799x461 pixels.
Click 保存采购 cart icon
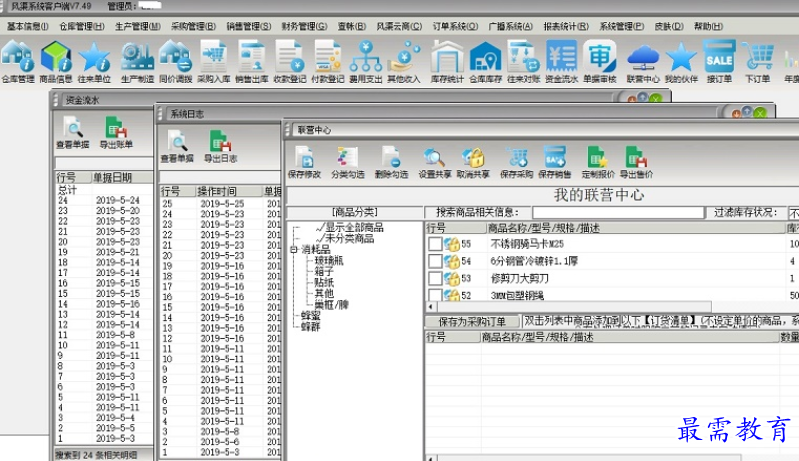pyautogui.click(x=516, y=162)
